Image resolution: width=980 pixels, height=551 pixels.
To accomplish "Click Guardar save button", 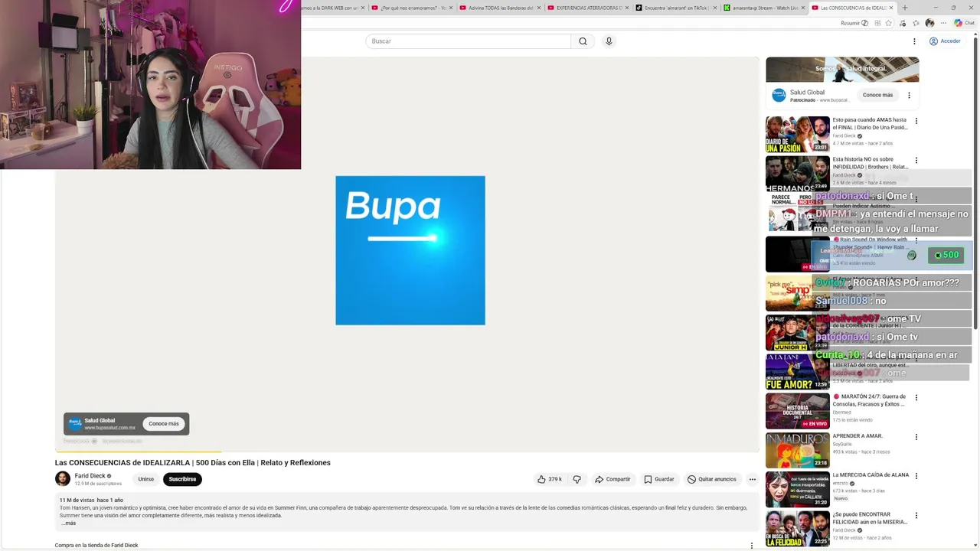I will (658, 479).
